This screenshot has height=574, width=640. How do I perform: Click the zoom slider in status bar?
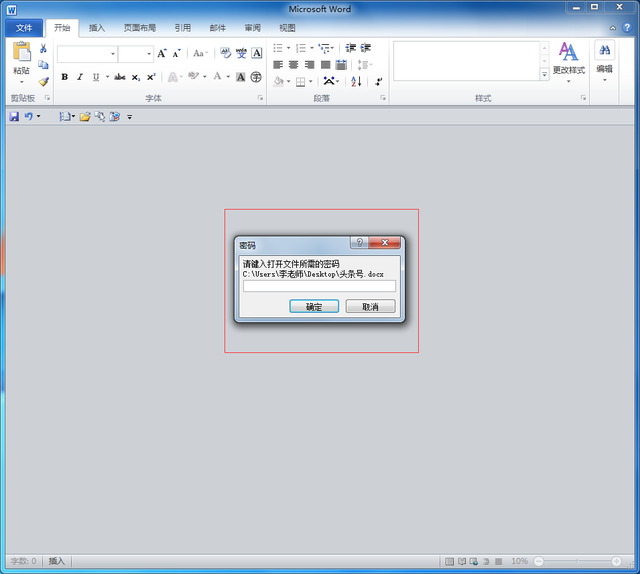[577, 561]
